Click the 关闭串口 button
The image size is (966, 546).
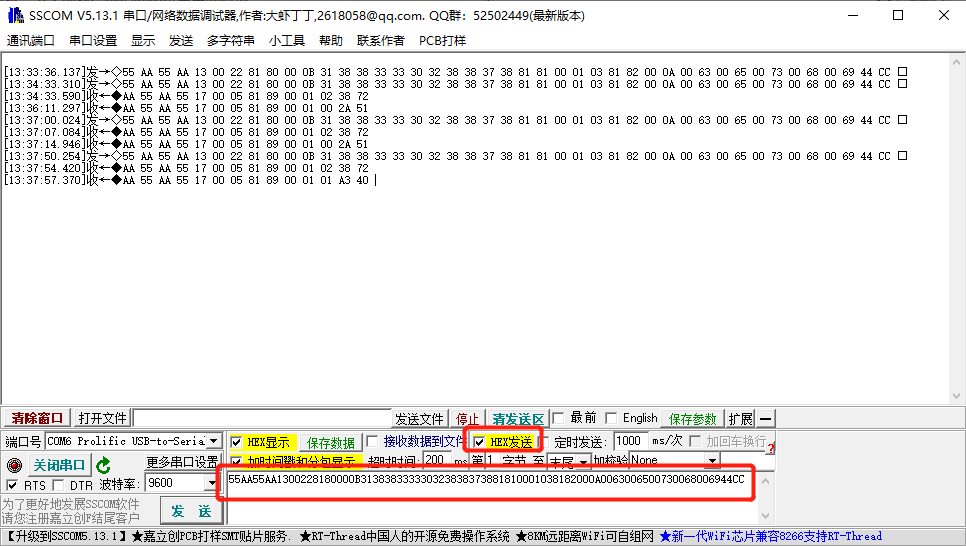[59, 465]
